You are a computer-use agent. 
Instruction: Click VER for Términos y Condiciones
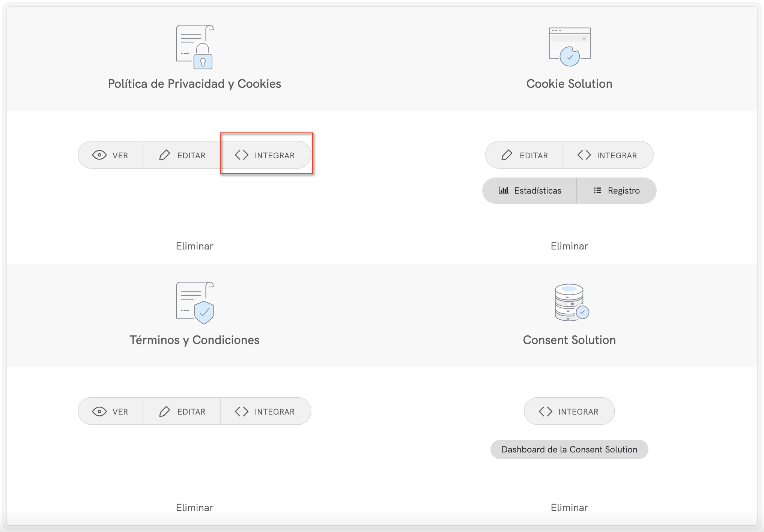click(x=110, y=411)
